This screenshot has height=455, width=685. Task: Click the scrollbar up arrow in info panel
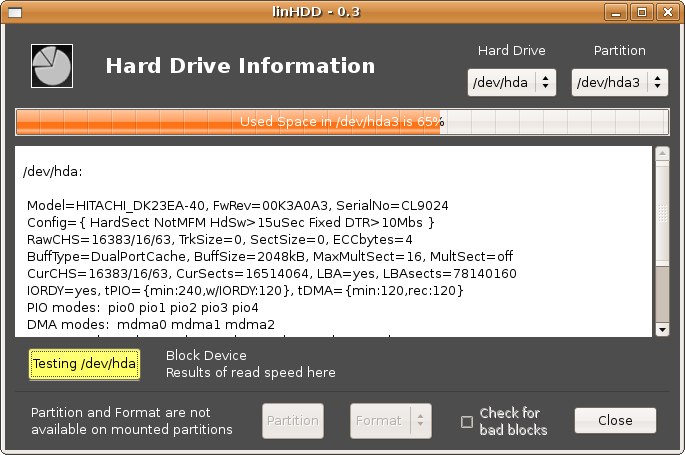point(661,154)
